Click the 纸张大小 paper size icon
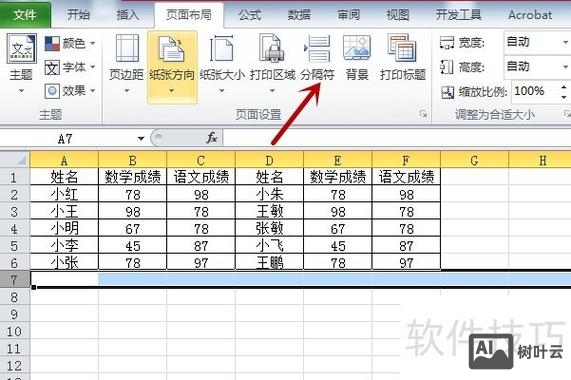The width and height of the screenshot is (571, 380). (222, 48)
